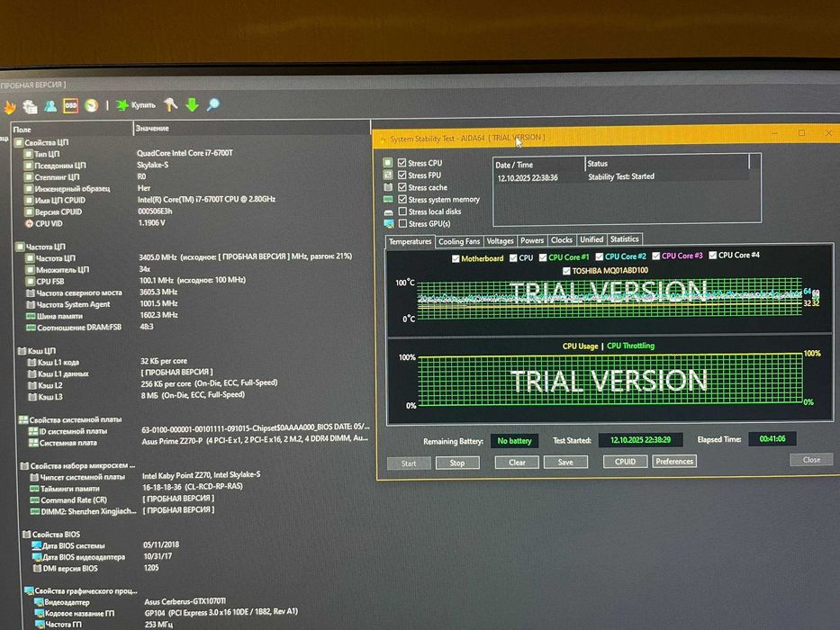Click the Clear button
The width and height of the screenshot is (840, 630).
coord(517,463)
